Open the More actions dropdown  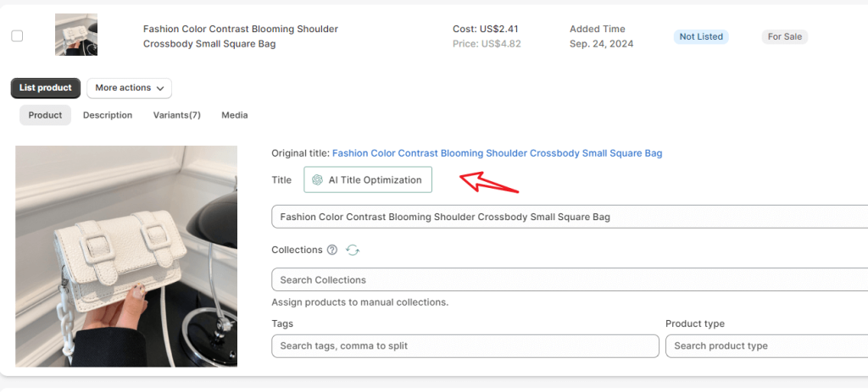click(129, 88)
